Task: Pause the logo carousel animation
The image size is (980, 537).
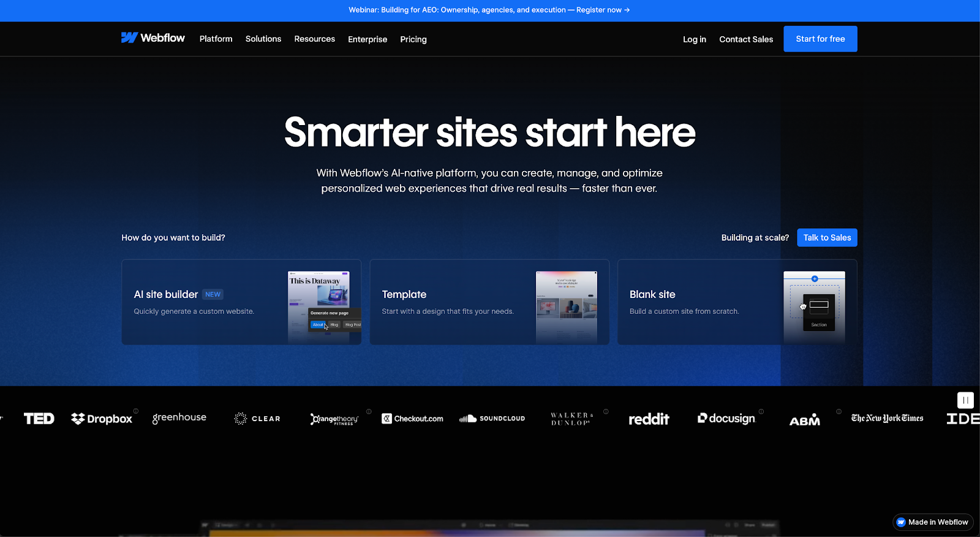Action: pyautogui.click(x=965, y=400)
